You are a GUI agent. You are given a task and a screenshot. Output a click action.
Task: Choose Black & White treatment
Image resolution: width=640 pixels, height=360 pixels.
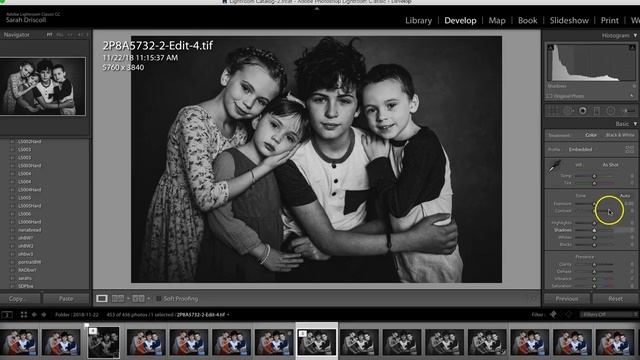[620, 135]
